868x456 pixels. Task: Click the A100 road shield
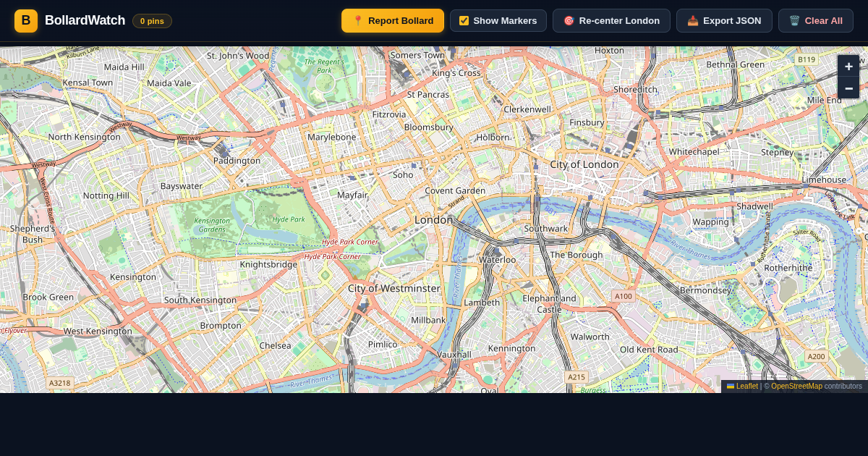[623, 296]
